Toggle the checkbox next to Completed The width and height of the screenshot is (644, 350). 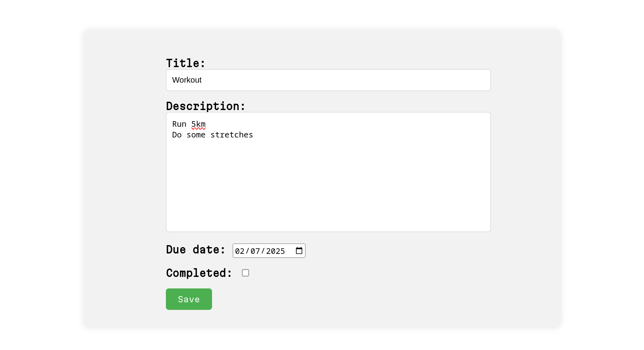245,273
